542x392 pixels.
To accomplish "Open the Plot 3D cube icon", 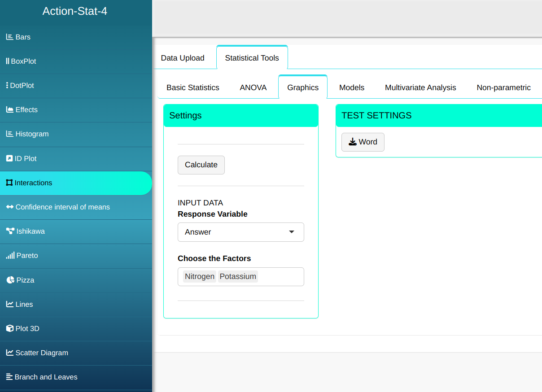I will [10, 329].
